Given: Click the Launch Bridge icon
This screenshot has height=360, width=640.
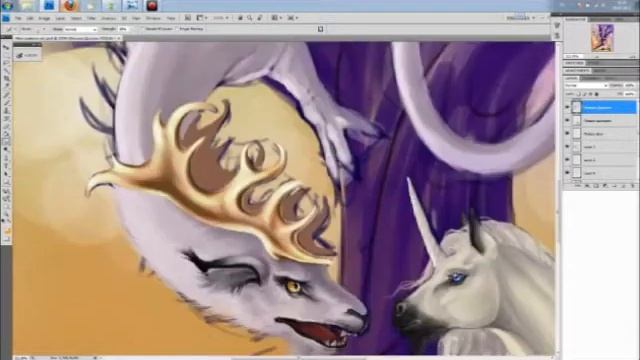Looking at the screenshot, I should [x=188, y=18].
